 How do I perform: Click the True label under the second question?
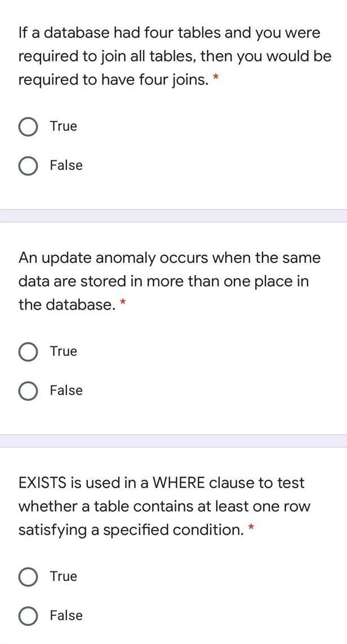(x=63, y=351)
